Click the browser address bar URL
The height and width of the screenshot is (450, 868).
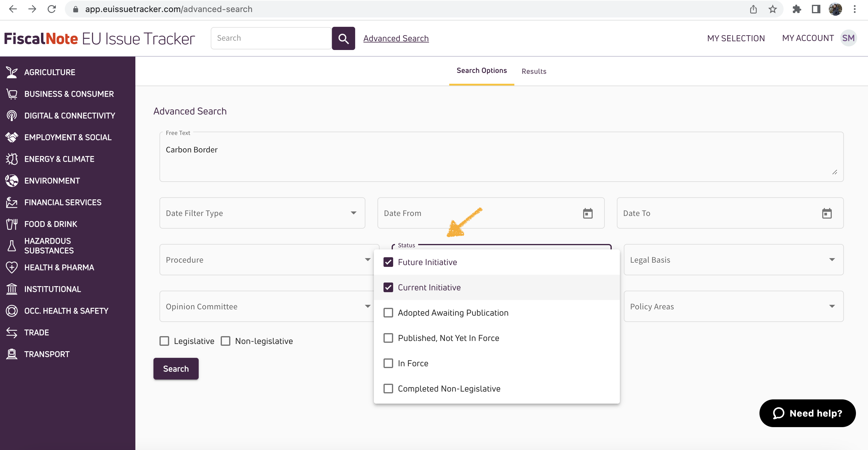(x=169, y=9)
